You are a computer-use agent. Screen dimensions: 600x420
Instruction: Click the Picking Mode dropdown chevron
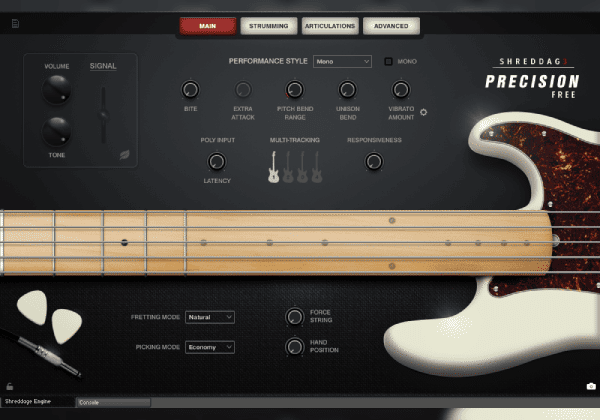pos(229,347)
